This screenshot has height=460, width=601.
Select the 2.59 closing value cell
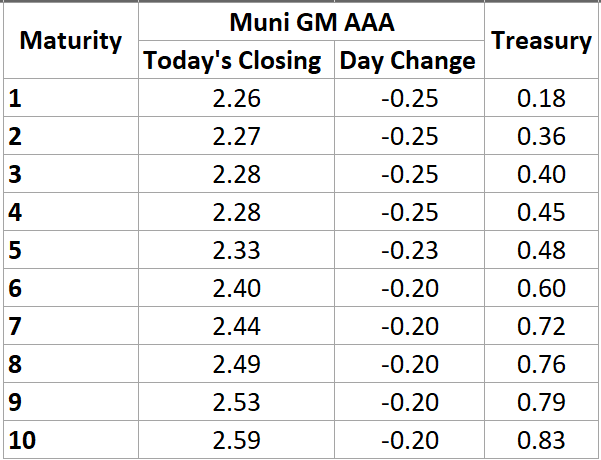tap(237, 440)
